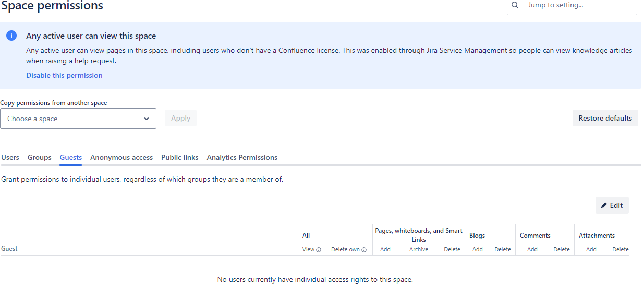Click Add under Pages, whiteboards, and Smart Links
The width and height of the screenshot is (644, 306).
pos(385,249)
